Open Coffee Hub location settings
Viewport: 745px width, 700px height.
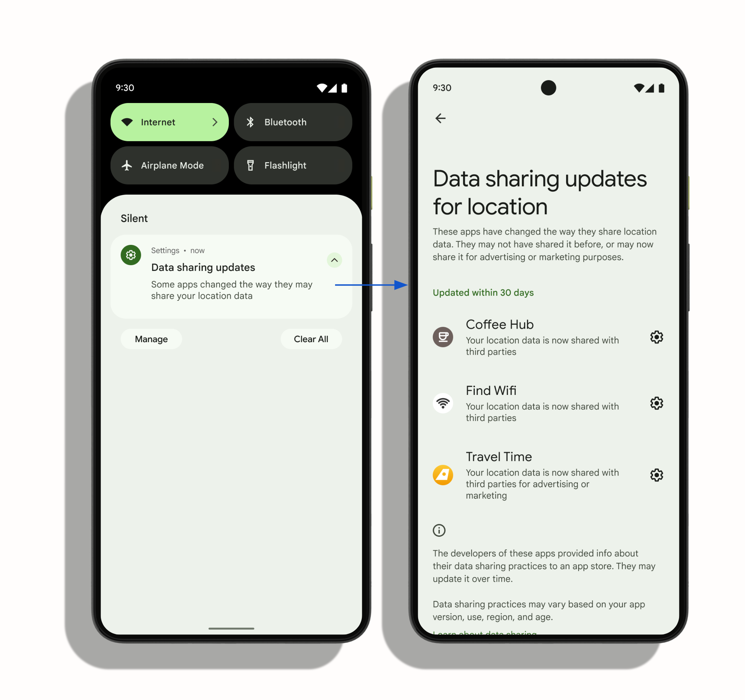[x=657, y=336]
